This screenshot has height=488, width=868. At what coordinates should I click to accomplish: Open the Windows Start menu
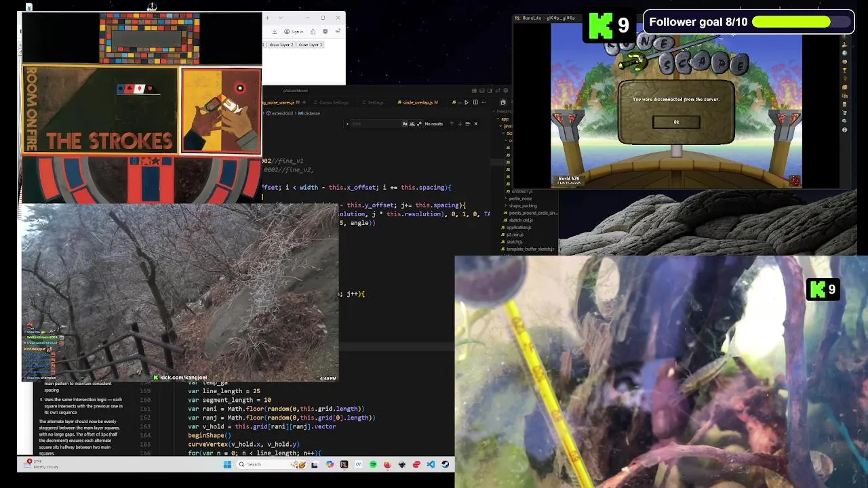coord(227,464)
